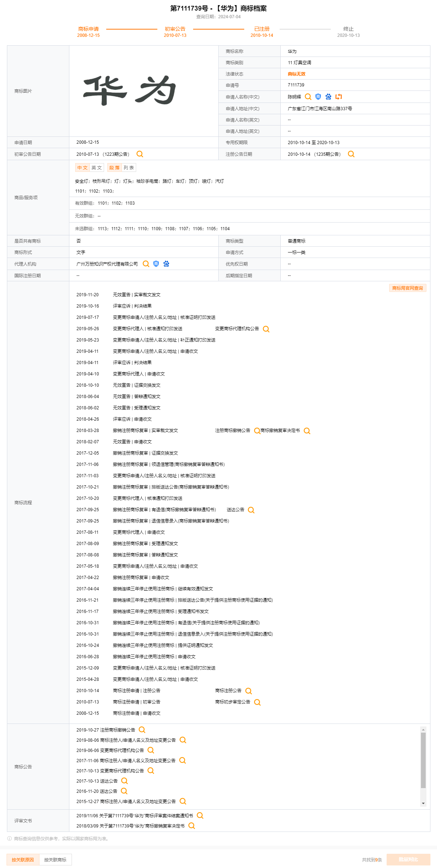Click the shield icon beside 广州万册知识产权代理有限公司
The width and height of the screenshot is (437, 868).
point(156,264)
